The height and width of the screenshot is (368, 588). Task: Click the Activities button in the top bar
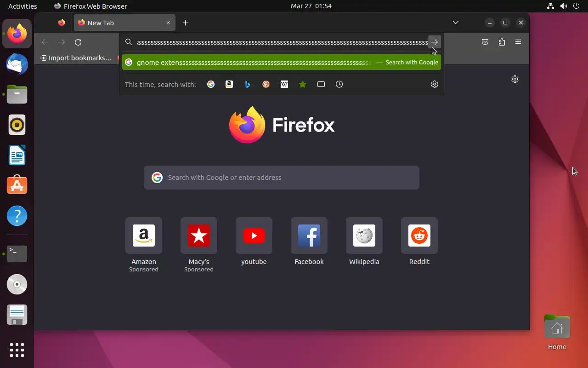(23, 6)
